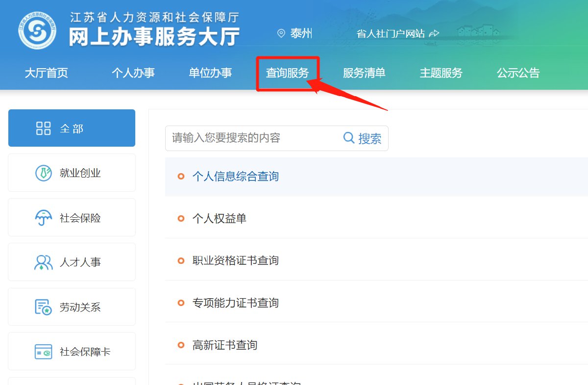Open 专项能力证书查询
The image size is (588, 385).
click(x=236, y=303)
